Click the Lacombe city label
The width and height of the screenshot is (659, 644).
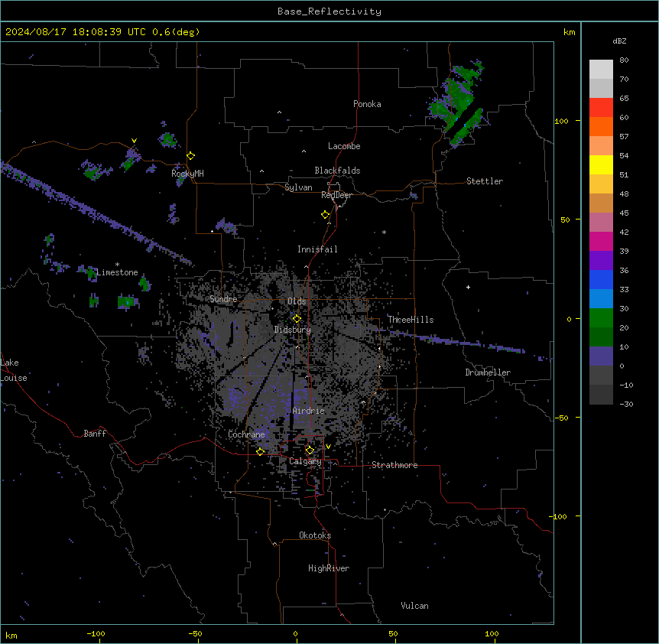click(344, 146)
